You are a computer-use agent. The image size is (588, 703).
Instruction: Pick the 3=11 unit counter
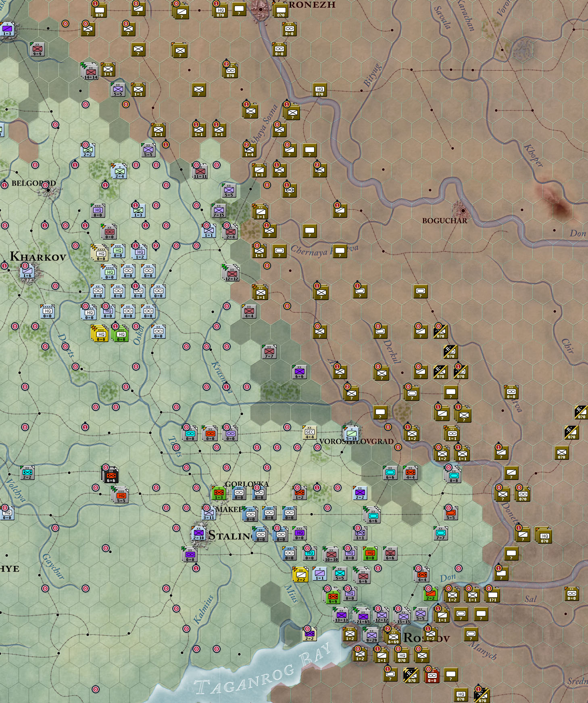209,513
